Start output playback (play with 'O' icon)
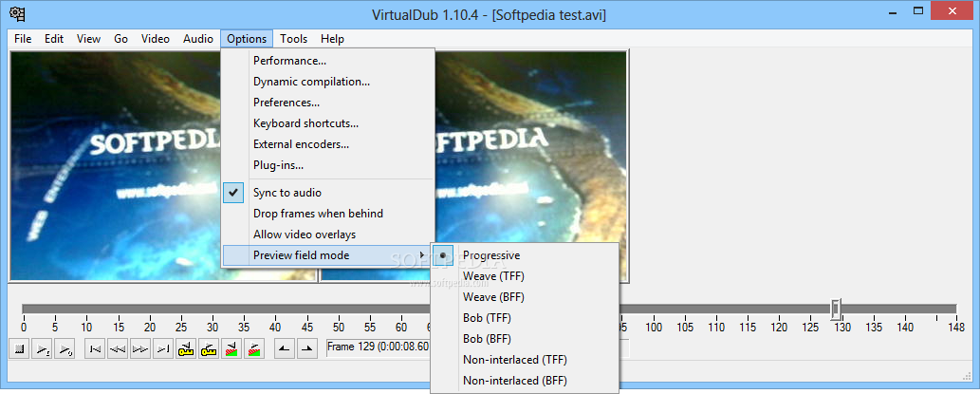Image resolution: width=980 pixels, height=394 pixels. point(65,349)
